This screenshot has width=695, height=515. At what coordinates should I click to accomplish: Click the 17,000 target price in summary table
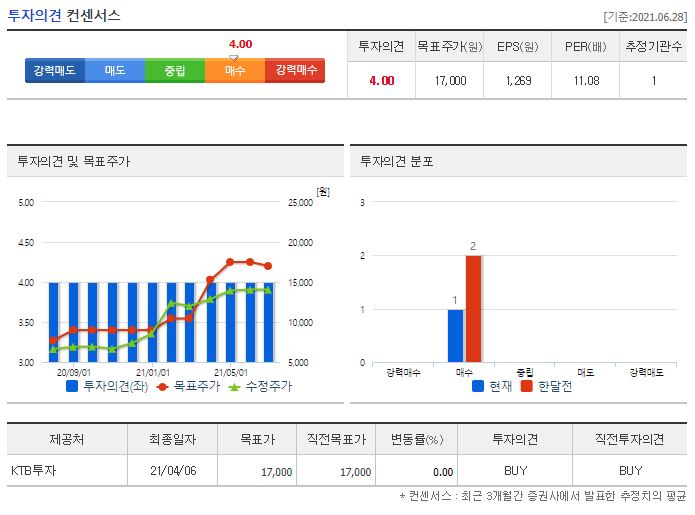point(450,81)
